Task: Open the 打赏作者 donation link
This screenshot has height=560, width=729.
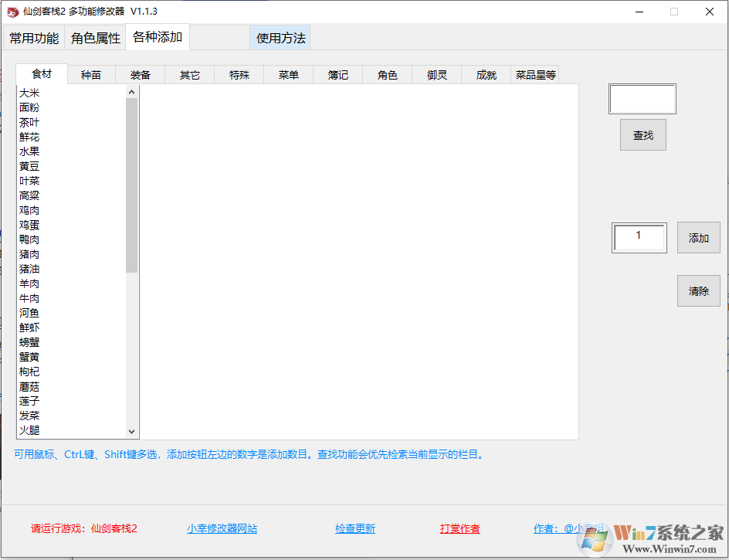Action: pyautogui.click(x=459, y=528)
